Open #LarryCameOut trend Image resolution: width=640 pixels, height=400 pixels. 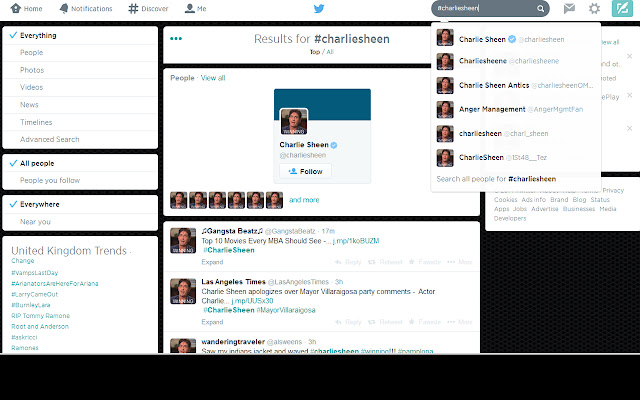coord(35,294)
